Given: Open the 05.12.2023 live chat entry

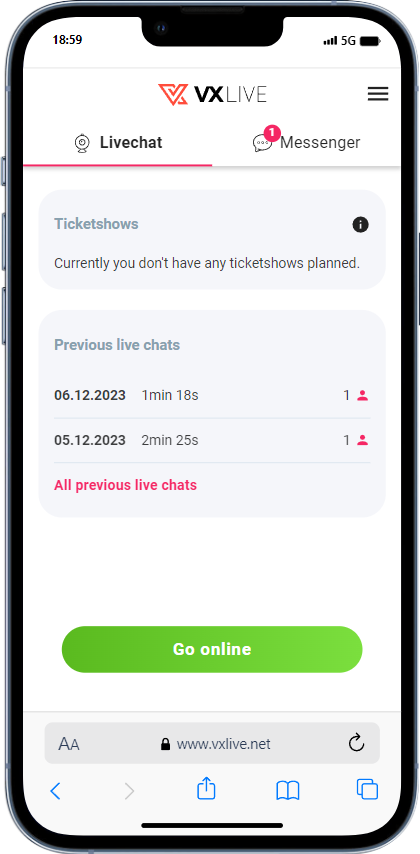Looking at the screenshot, I should pos(212,441).
